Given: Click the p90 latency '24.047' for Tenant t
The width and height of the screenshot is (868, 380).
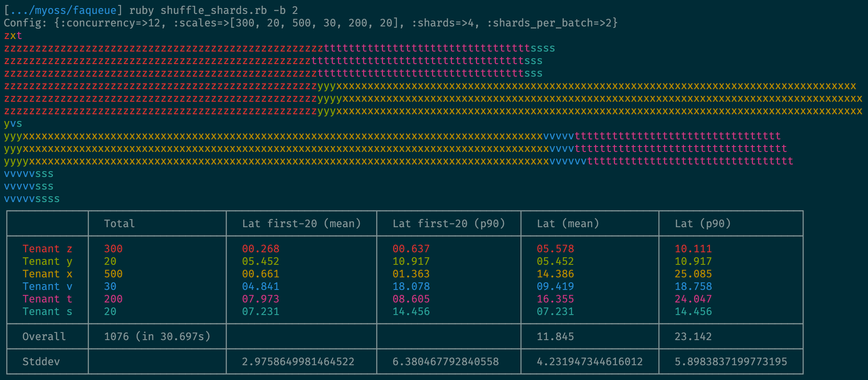Looking at the screenshot, I should (x=693, y=299).
